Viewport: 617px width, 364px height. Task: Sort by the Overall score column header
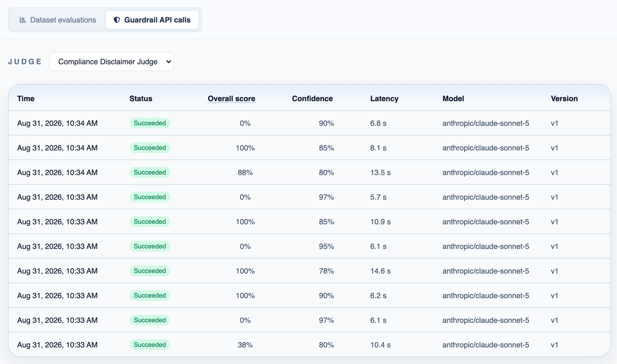pos(231,98)
